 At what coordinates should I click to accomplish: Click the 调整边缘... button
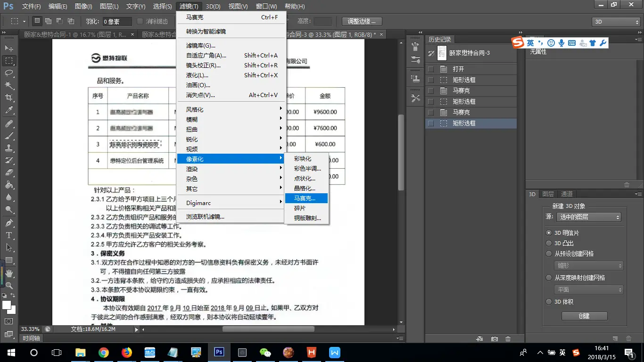362,21
